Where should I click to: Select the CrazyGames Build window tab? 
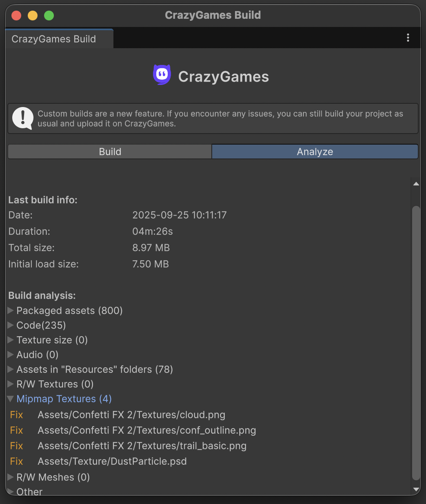tap(54, 39)
